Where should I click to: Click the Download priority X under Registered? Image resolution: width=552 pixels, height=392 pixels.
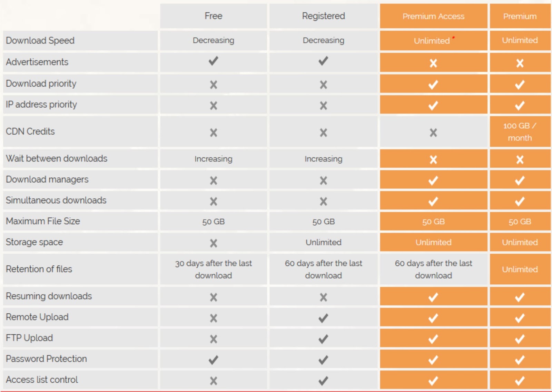(x=323, y=85)
